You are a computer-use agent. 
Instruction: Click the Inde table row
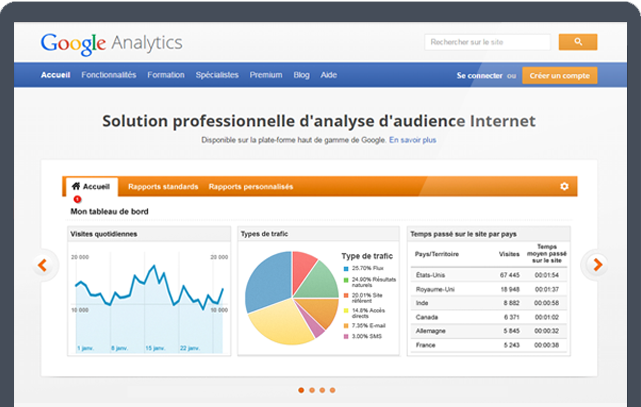(489, 303)
